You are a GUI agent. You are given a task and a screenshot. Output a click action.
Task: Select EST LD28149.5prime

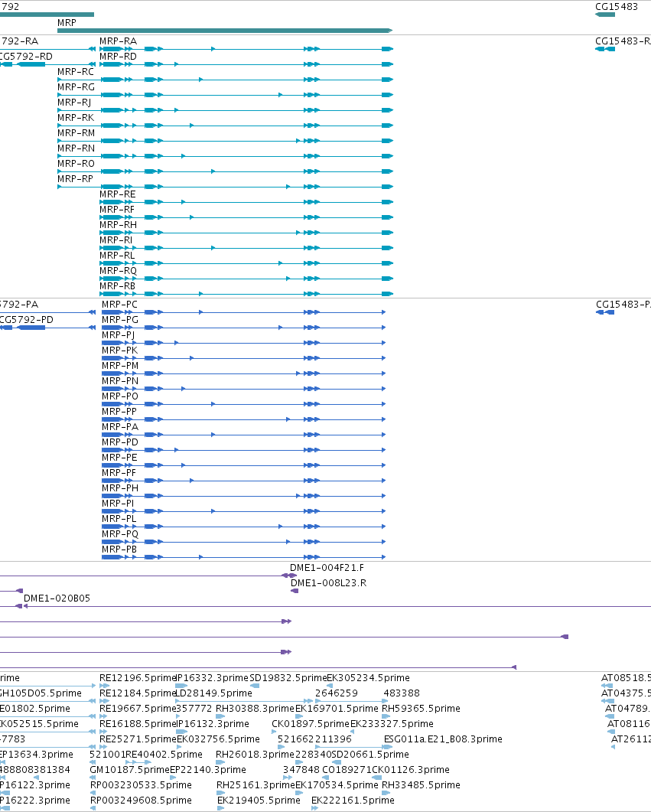[214, 693]
